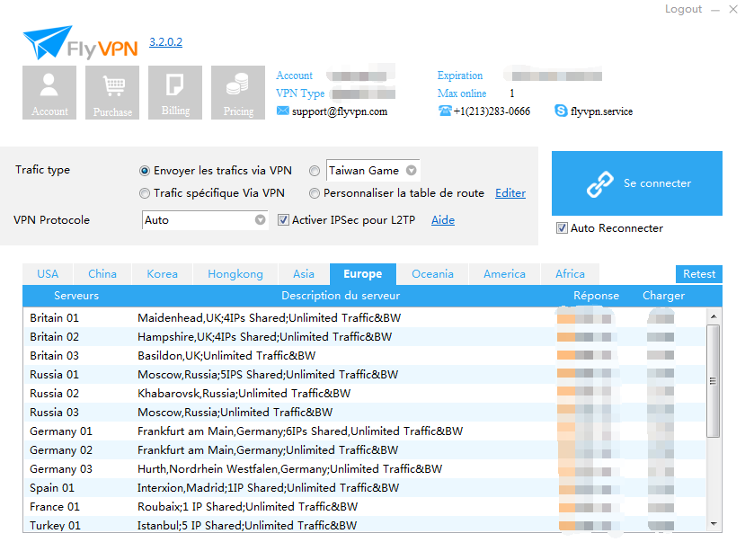This screenshot has height=560, width=745.
Task: Select the Germany 02 server row
Action: point(365,450)
